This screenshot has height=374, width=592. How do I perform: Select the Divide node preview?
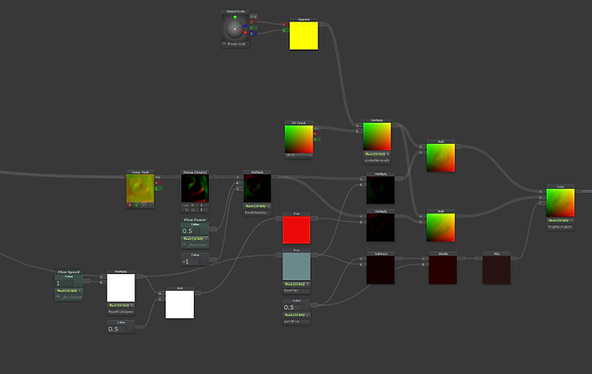(x=443, y=270)
